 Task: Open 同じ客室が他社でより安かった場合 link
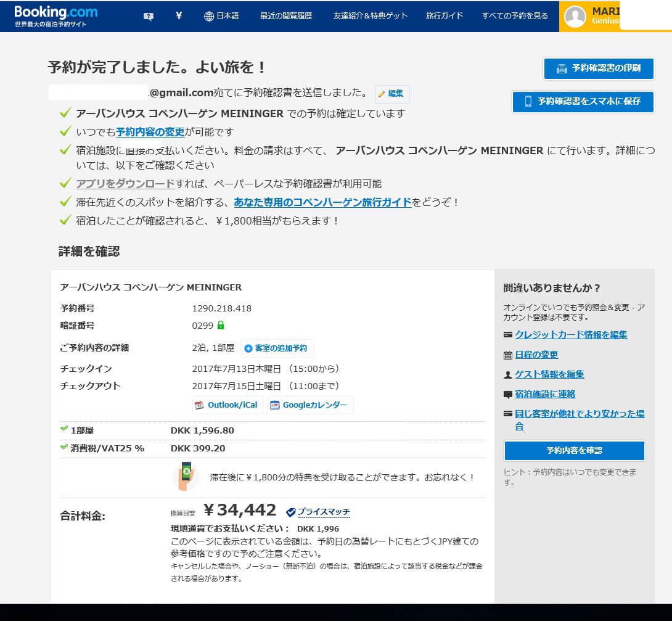tap(580, 420)
